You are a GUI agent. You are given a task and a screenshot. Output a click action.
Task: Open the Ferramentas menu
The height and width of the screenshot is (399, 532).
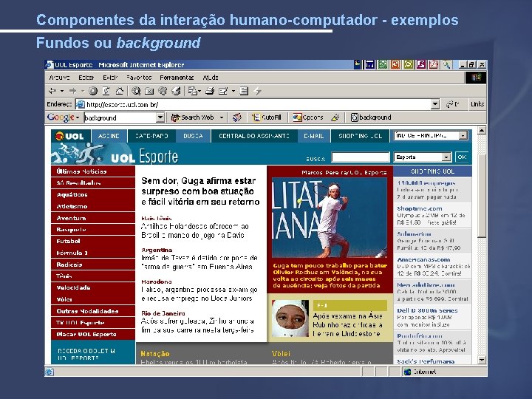coord(177,78)
